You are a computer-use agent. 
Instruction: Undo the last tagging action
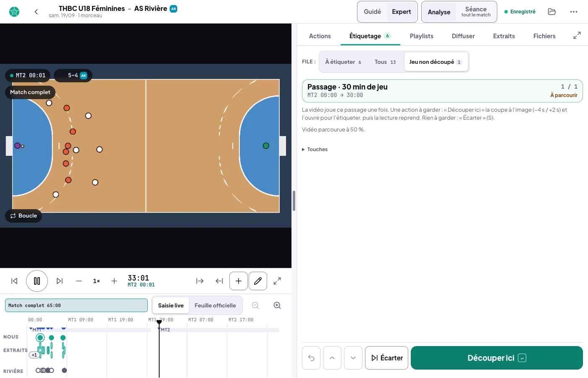(x=311, y=358)
